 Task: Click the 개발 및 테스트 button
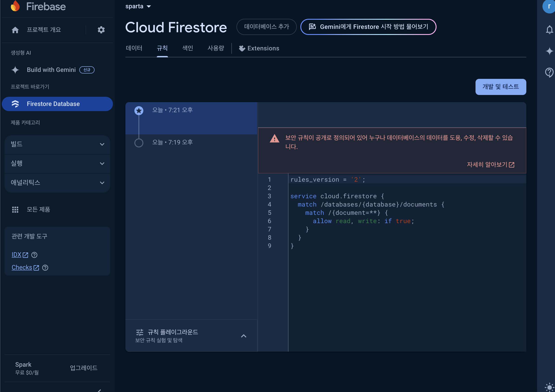coord(500,87)
